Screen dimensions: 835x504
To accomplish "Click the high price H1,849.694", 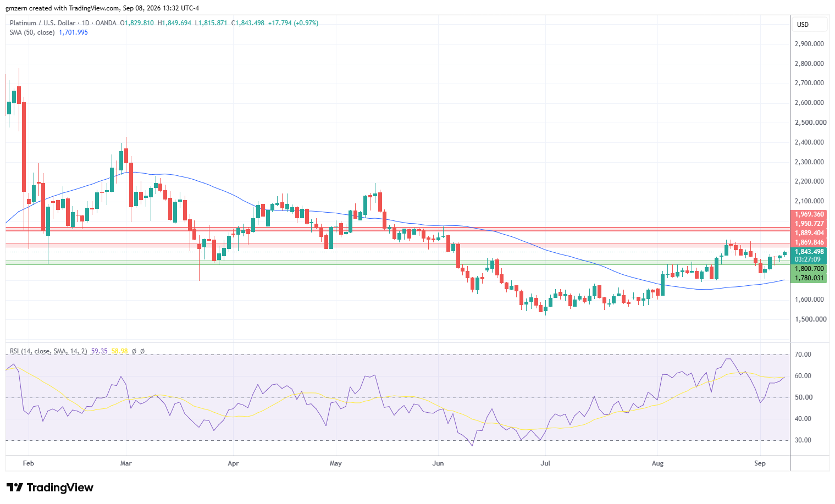I will pos(174,23).
